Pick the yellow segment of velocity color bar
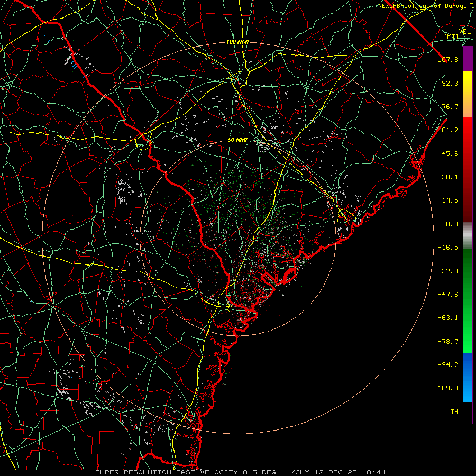This screenshot has height=476, width=476. pyautogui.click(x=467, y=94)
